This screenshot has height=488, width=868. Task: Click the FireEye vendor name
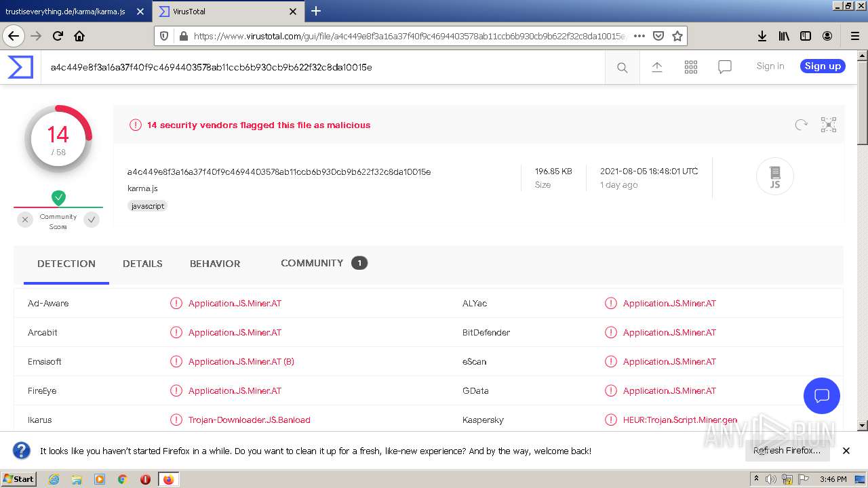point(42,390)
